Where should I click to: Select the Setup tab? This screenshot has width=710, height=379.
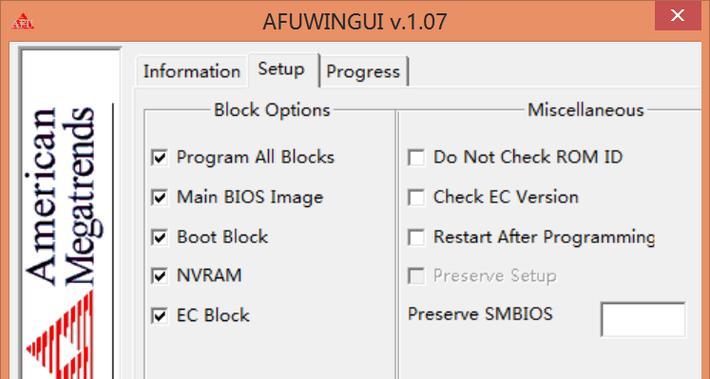point(281,69)
